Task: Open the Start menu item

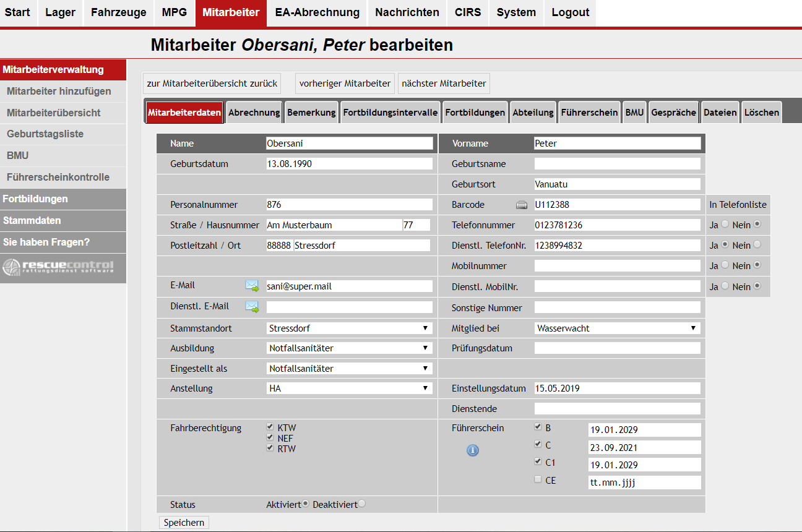Action: tap(17, 12)
